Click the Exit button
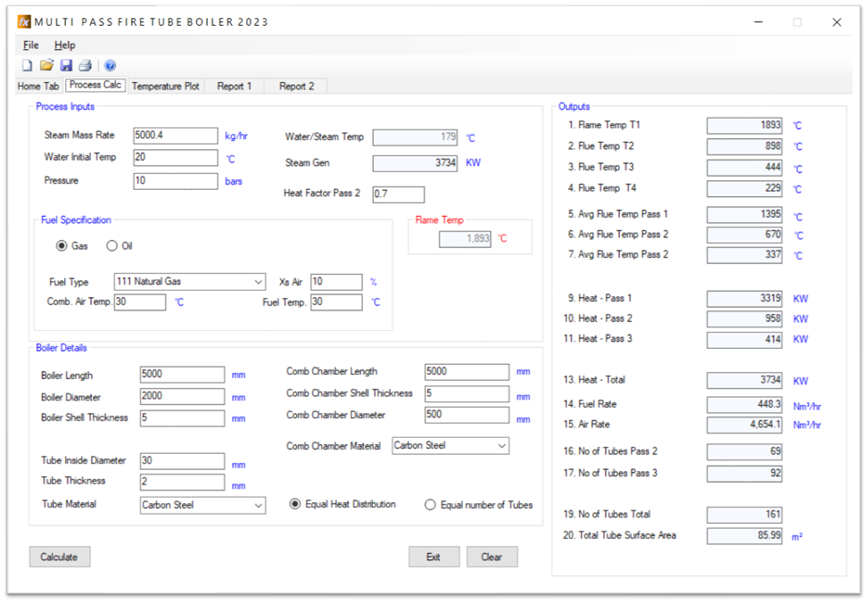Image resolution: width=868 pixels, height=603 pixels. point(434,557)
